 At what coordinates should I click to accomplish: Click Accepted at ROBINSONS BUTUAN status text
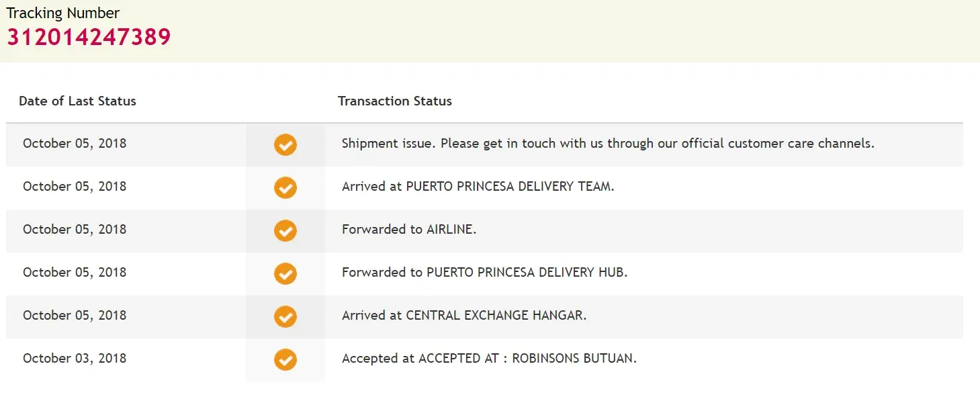489,358
